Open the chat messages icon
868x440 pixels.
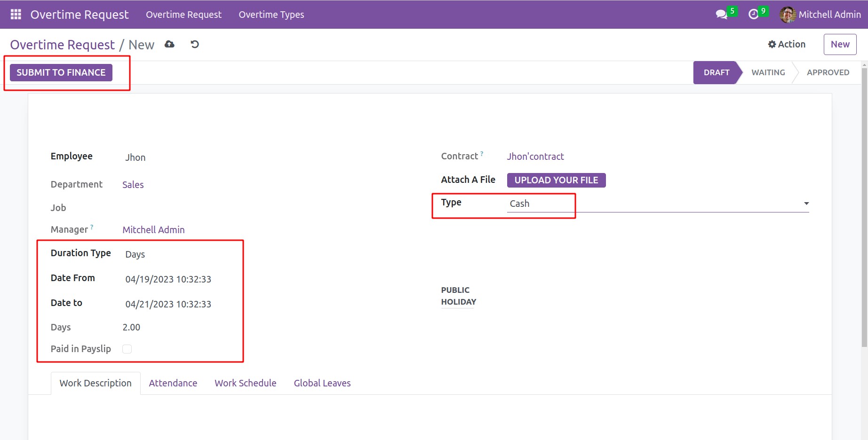(x=721, y=15)
